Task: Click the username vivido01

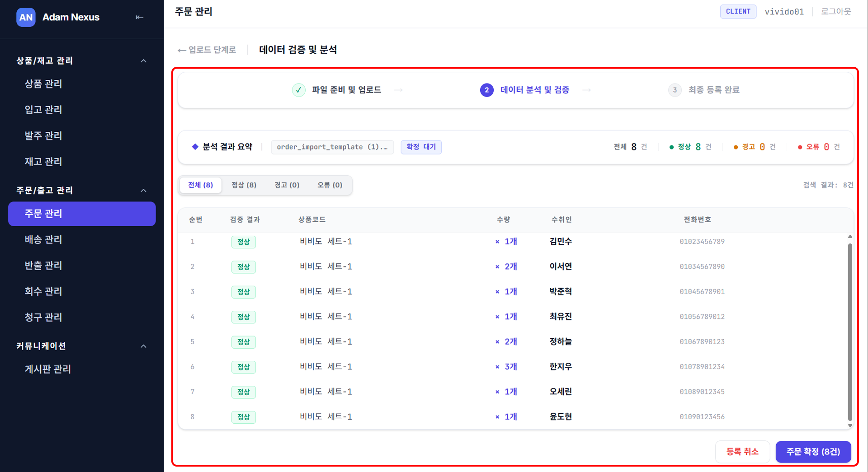Action: pos(784,12)
